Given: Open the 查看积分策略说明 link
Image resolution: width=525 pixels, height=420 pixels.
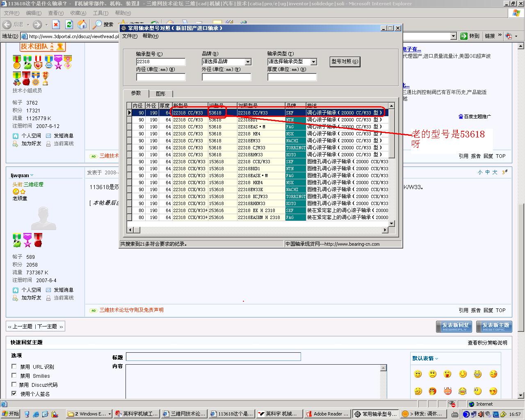Looking at the screenshot, I should pyautogui.click(x=487, y=342).
